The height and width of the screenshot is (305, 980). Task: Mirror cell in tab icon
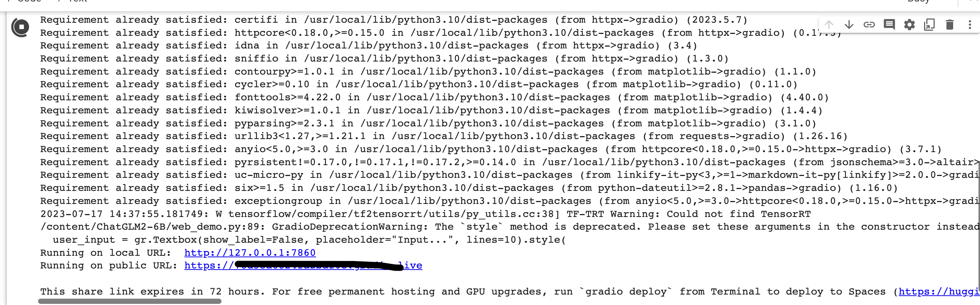[929, 25]
